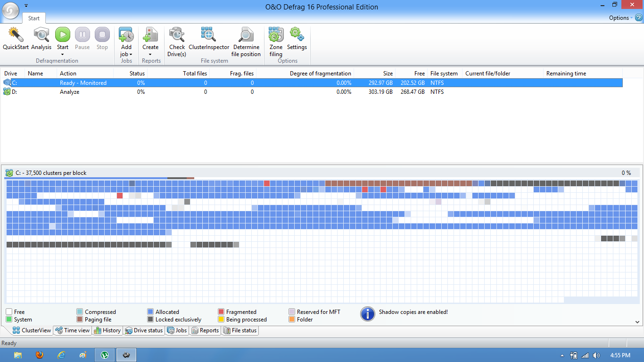Sort by the Free column header
Viewport: 644px width, 362px height.
point(412,74)
